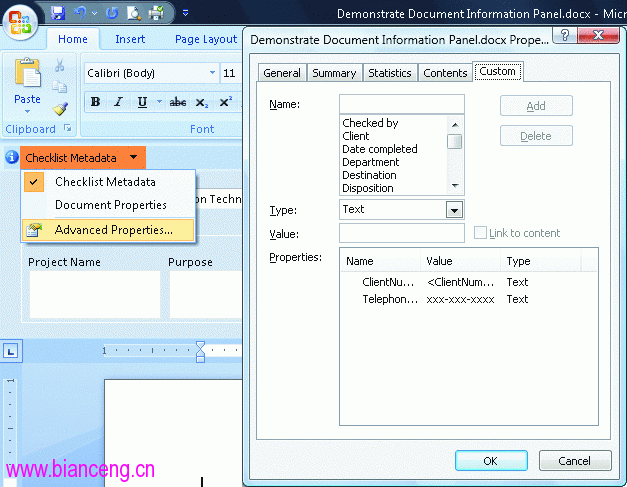The image size is (627, 487).
Task: Toggle Bold formatting
Action: 95,102
